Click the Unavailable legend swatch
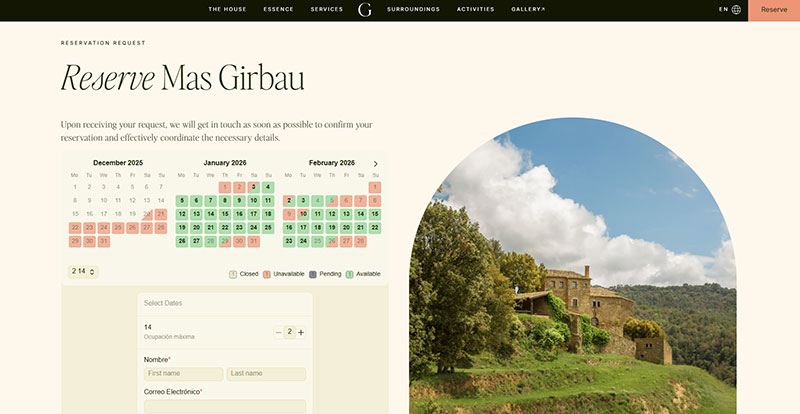This screenshot has width=800, height=414. click(267, 274)
